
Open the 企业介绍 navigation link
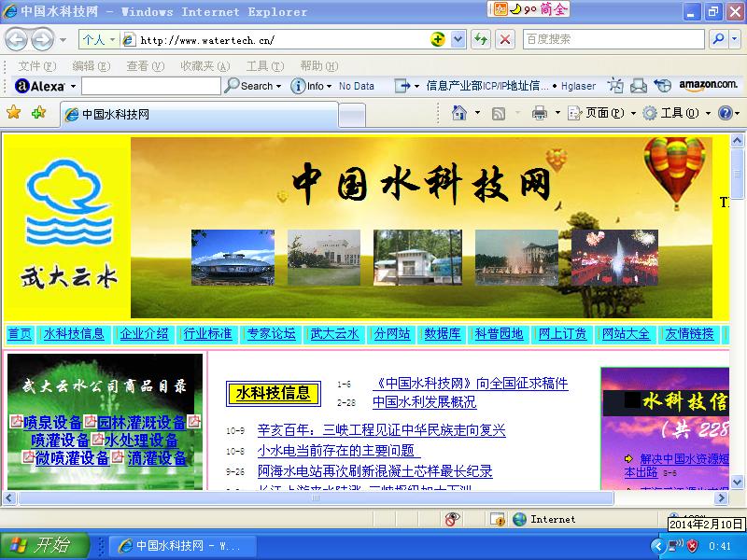coord(145,333)
